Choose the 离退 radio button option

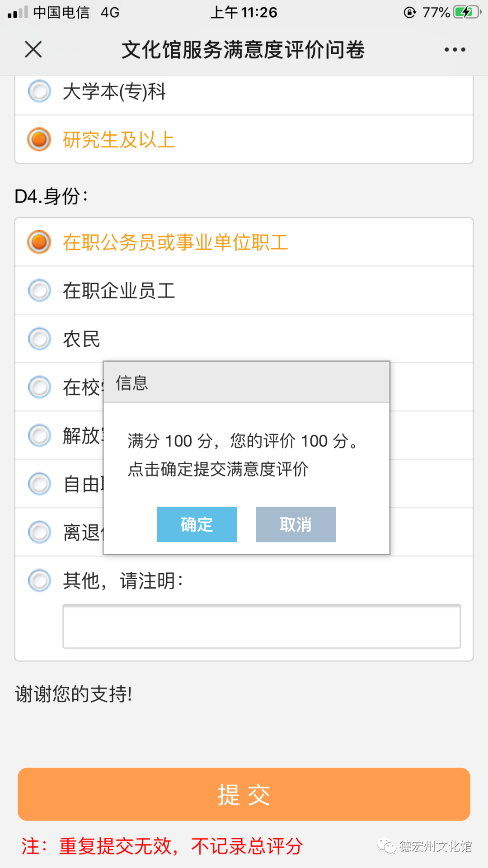click(39, 532)
